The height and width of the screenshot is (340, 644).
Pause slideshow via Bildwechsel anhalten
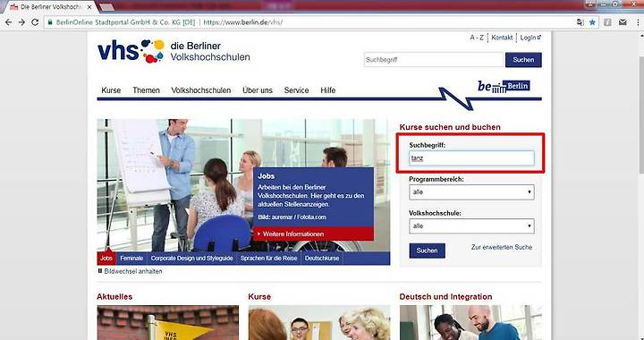[131, 271]
